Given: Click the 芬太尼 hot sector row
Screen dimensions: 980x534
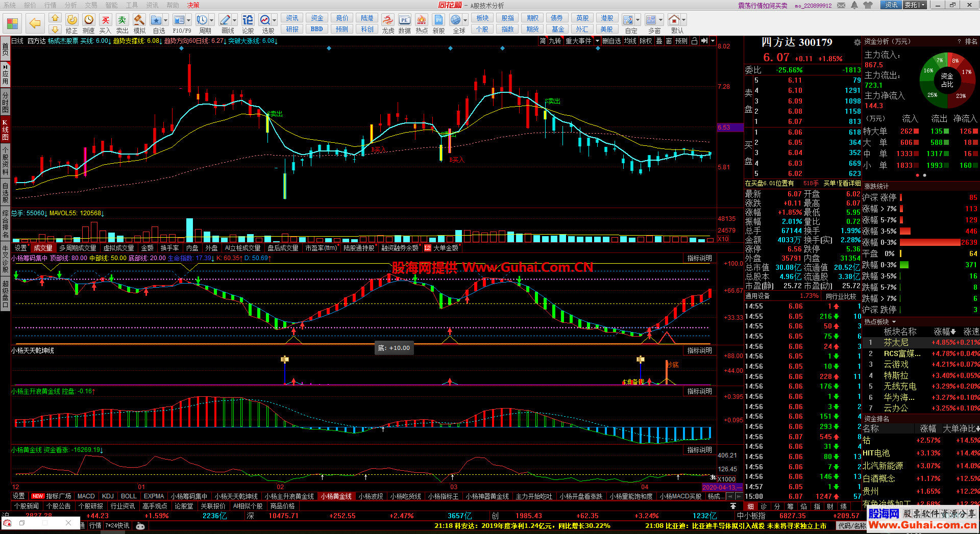Looking at the screenshot, I should click(x=921, y=342).
